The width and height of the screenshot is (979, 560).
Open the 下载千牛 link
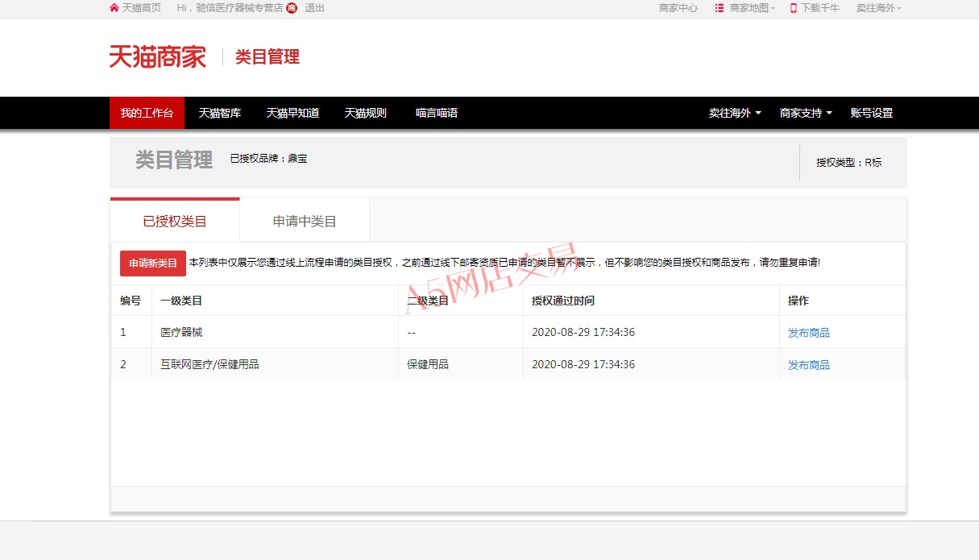pyautogui.click(x=820, y=8)
